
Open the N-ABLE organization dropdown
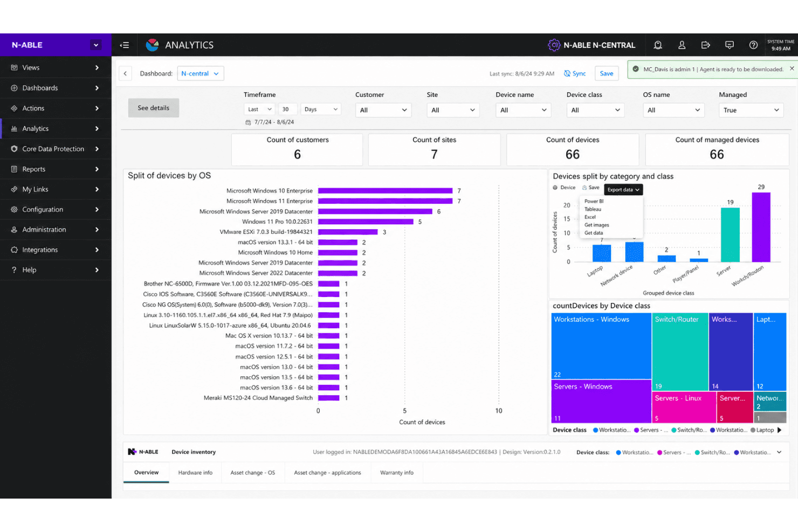click(x=96, y=45)
